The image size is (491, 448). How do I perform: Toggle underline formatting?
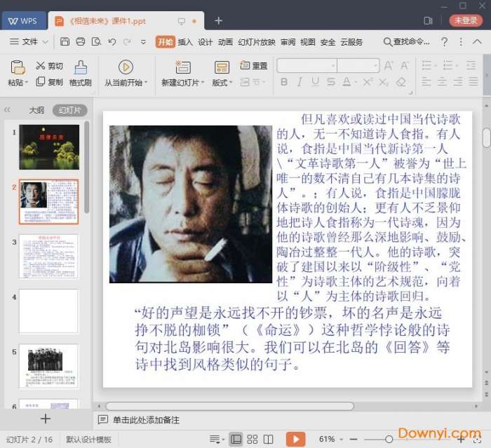click(x=316, y=82)
